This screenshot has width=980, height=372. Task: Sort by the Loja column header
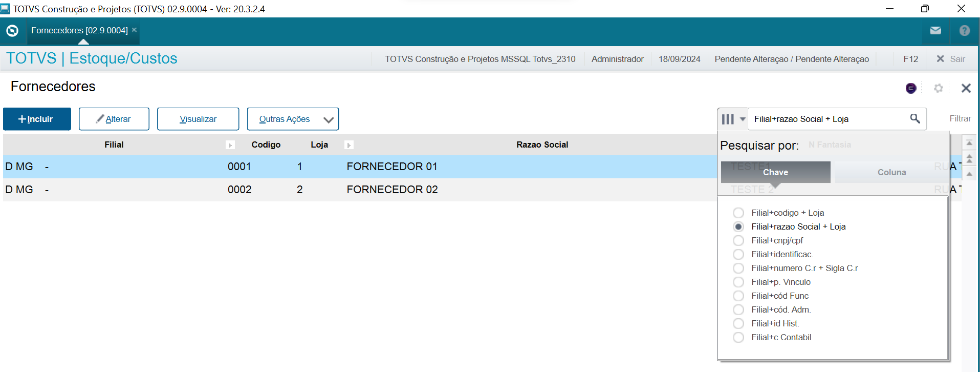(x=319, y=144)
